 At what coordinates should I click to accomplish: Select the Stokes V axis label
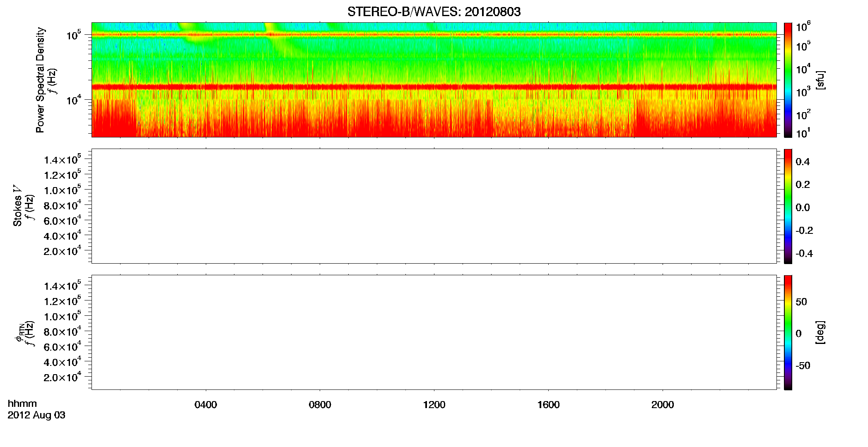coord(17,206)
